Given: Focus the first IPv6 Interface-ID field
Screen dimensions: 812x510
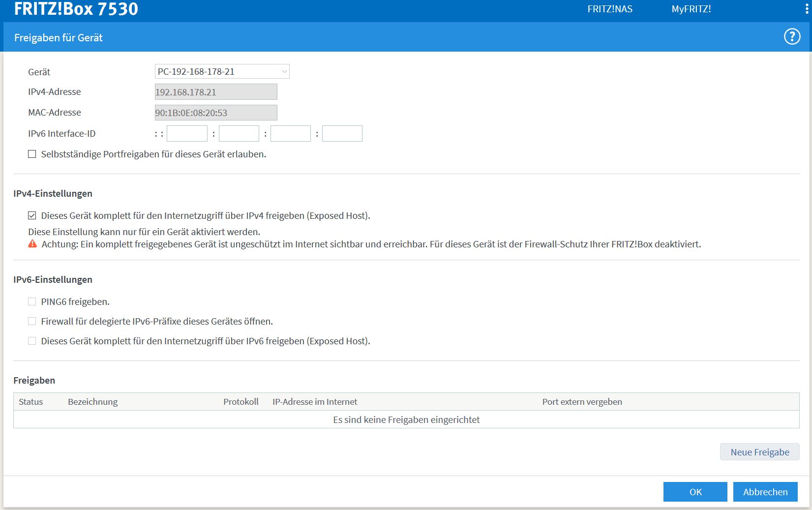Looking at the screenshot, I should coord(187,133).
